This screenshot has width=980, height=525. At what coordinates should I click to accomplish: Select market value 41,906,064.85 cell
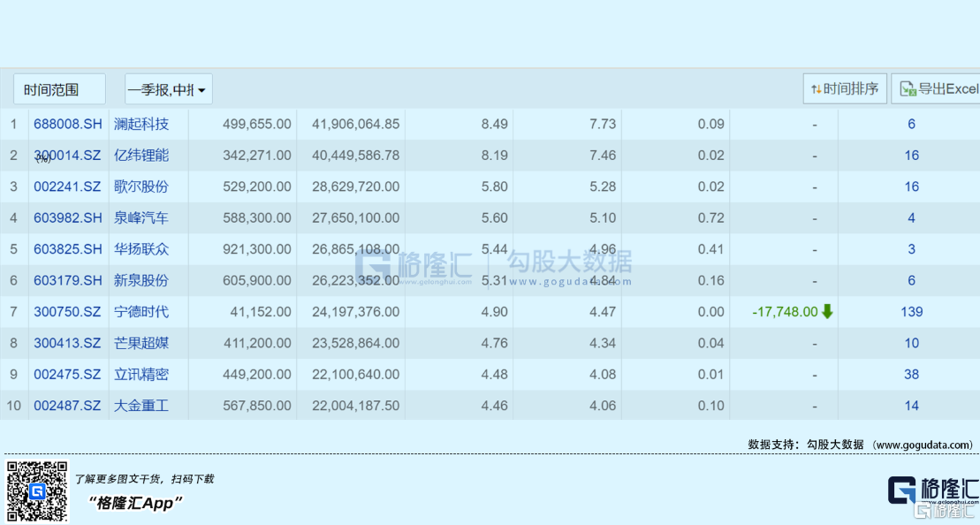pos(355,124)
